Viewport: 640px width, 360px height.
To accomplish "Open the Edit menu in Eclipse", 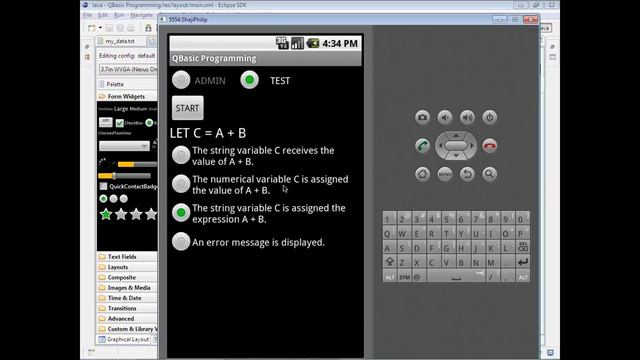I will 102,15.
